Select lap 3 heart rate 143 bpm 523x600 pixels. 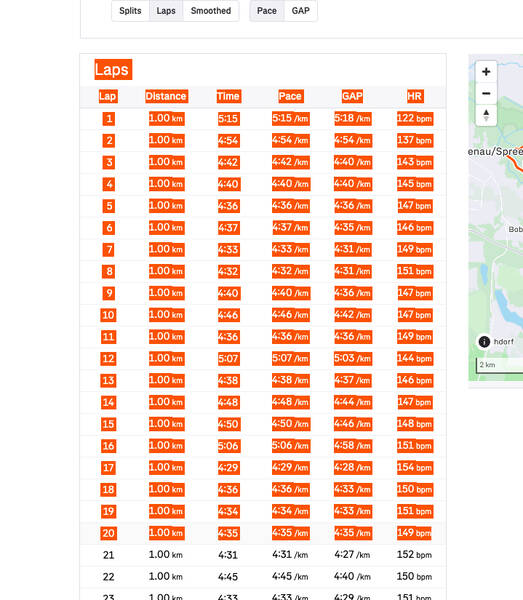[x=415, y=162]
